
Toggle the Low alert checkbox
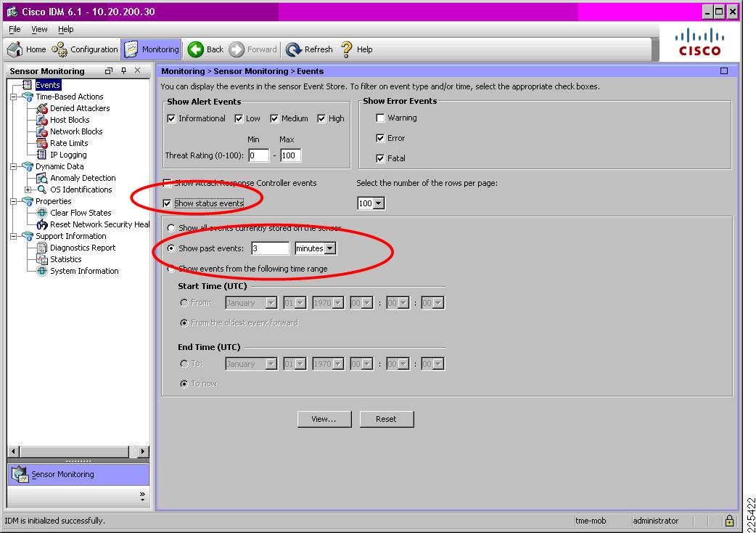[239, 118]
